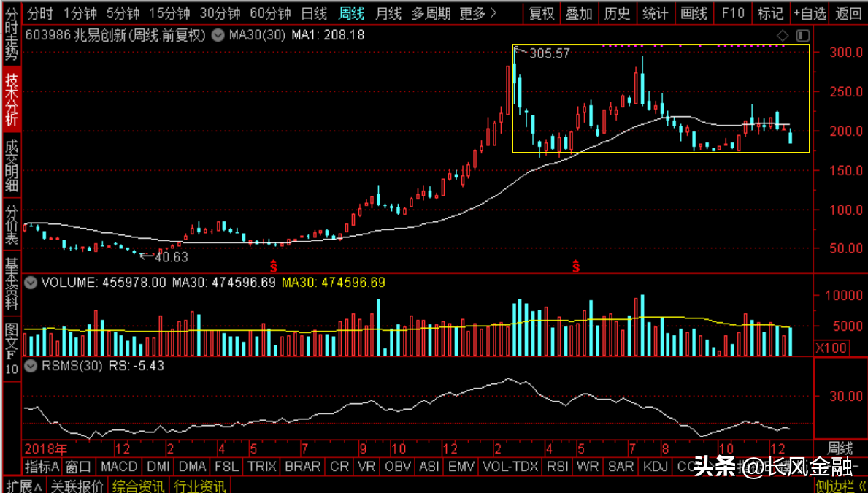
Task: Add stock via +自选 button
Action: click(810, 12)
